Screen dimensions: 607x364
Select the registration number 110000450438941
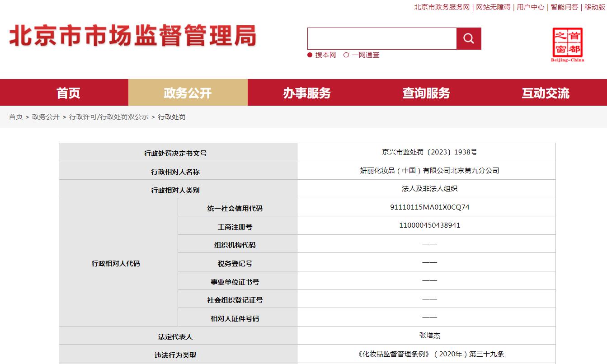pyautogui.click(x=430, y=225)
